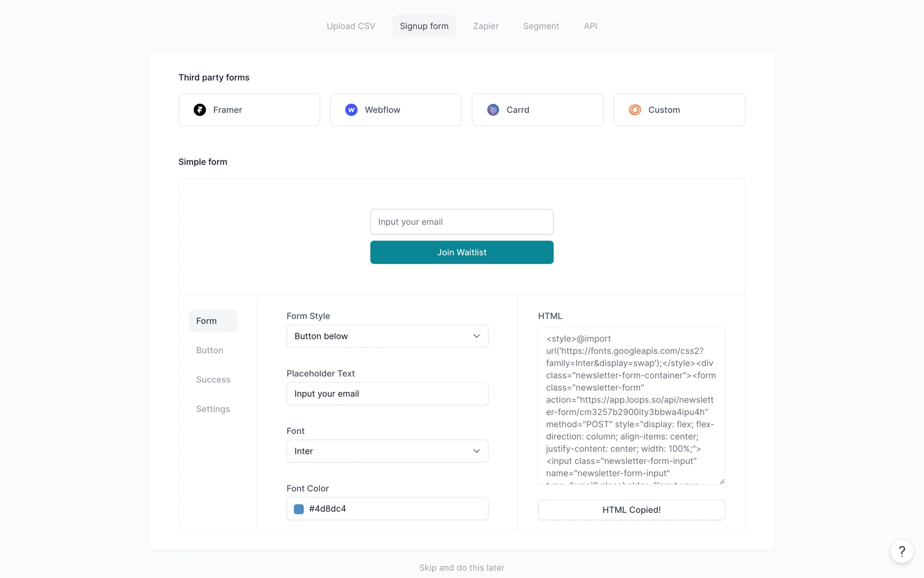The width and height of the screenshot is (924, 578).
Task: Open the Settings section in sidebar
Action: (x=213, y=409)
